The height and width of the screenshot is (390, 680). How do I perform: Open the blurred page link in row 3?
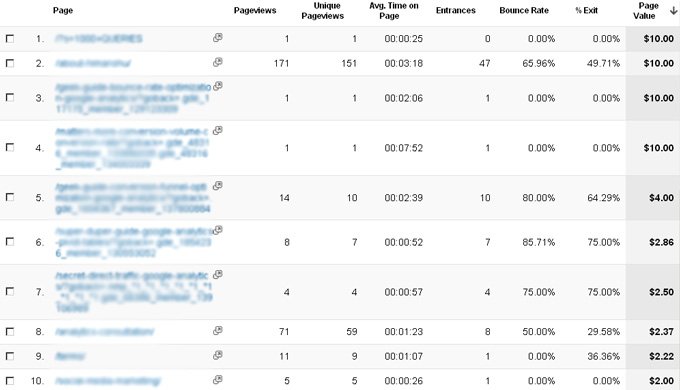click(x=133, y=98)
